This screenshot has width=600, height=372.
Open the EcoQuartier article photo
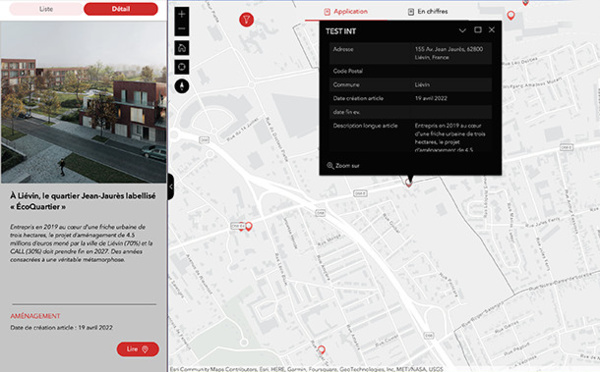click(x=83, y=102)
